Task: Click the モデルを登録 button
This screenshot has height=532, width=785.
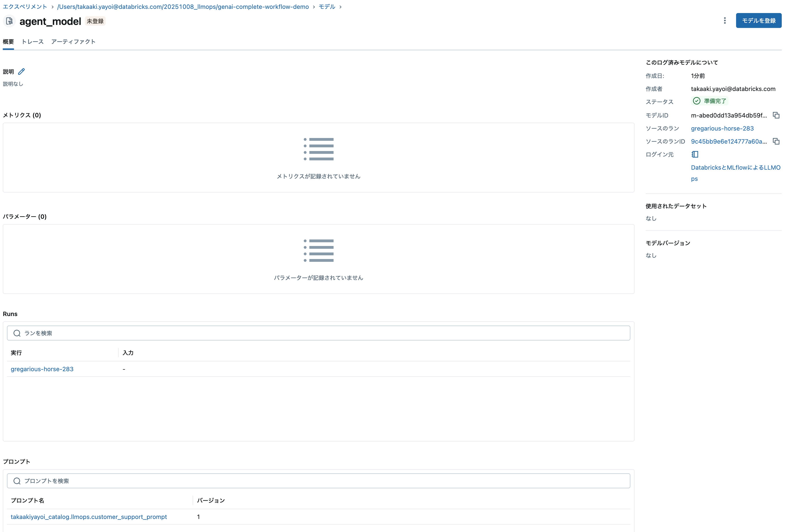Action: [758, 20]
